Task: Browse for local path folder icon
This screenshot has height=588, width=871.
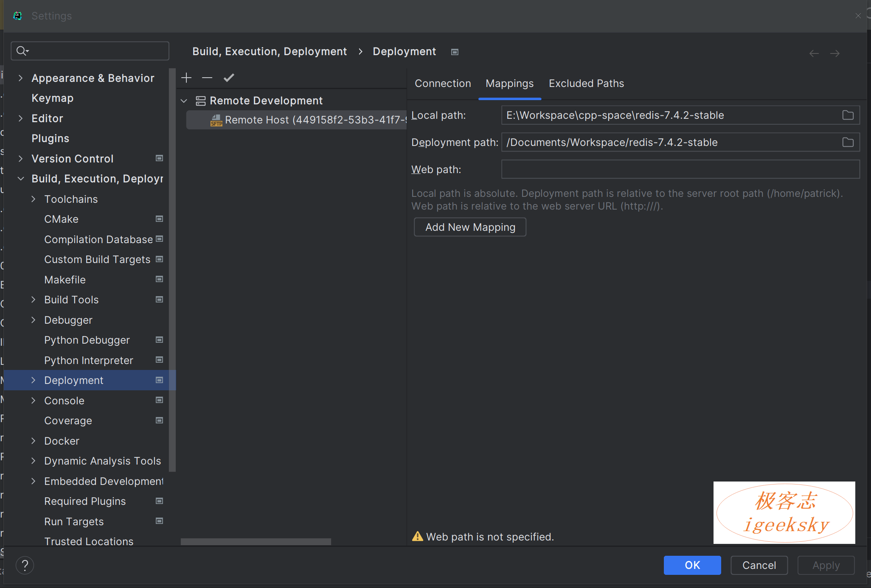Action: click(848, 115)
